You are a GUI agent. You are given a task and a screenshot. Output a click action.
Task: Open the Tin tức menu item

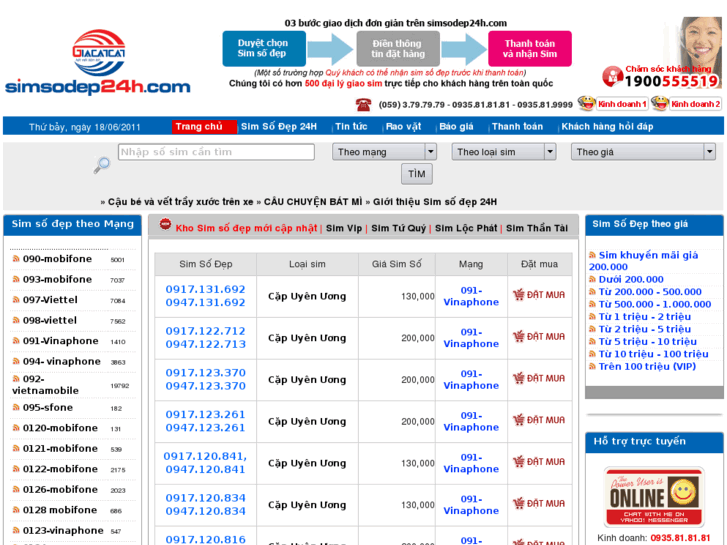coord(351,127)
